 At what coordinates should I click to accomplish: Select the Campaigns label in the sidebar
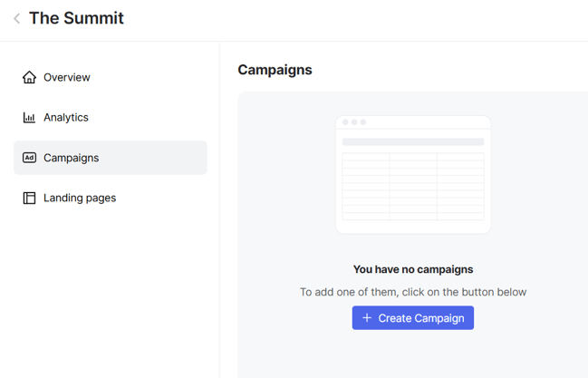pos(72,158)
